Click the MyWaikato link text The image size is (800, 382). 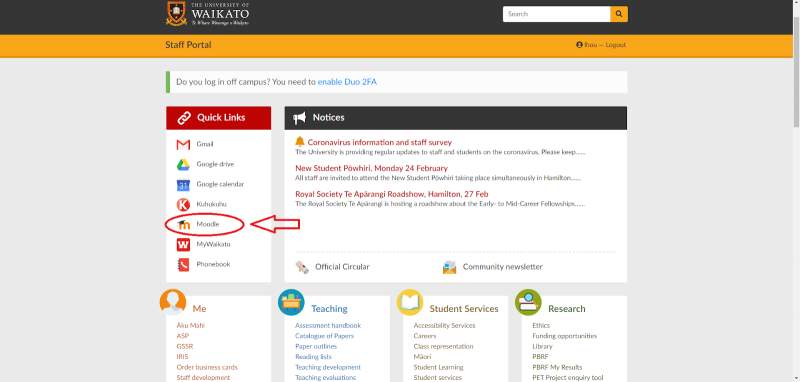213,244
